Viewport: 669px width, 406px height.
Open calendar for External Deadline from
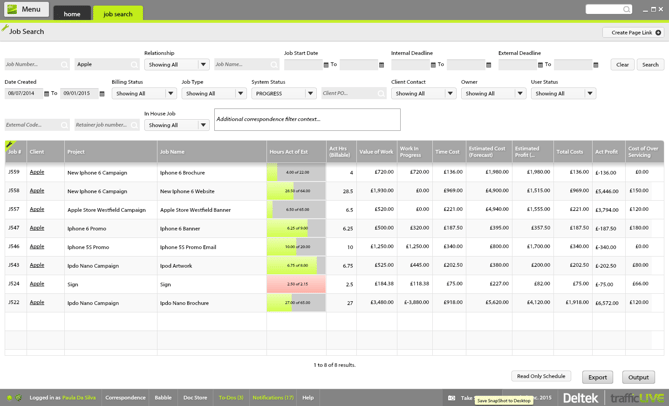[x=540, y=65]
